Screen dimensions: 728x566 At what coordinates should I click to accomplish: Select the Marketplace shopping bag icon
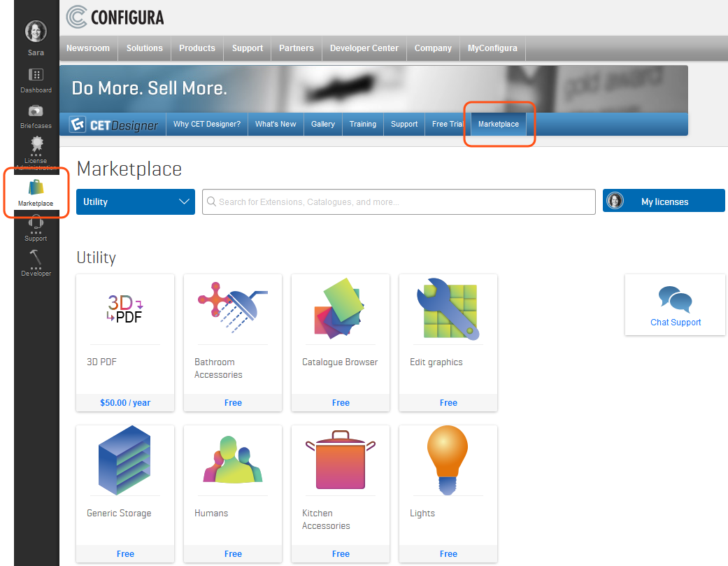36,188
